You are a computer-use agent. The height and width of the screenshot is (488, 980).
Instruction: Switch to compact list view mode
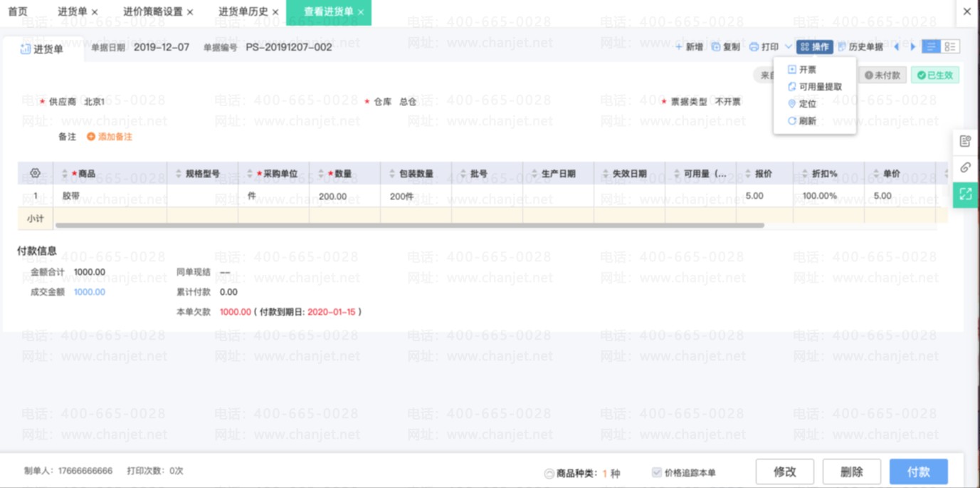(931, 47)
